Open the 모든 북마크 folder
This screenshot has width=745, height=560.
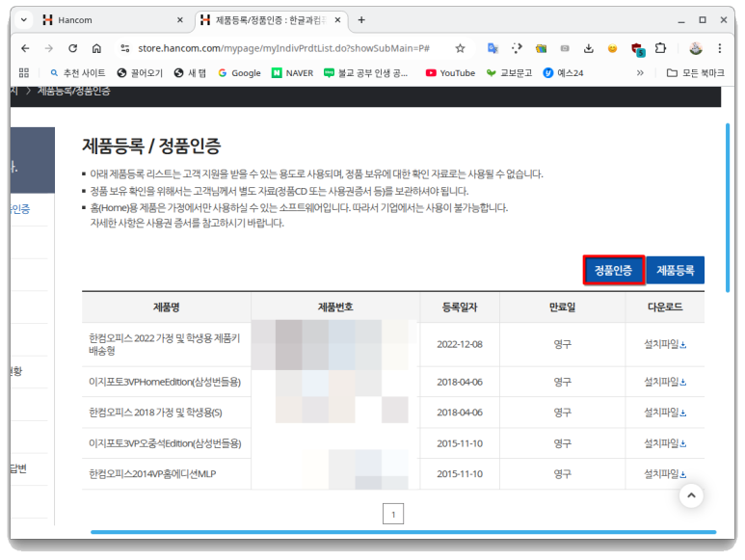point(696,72)
